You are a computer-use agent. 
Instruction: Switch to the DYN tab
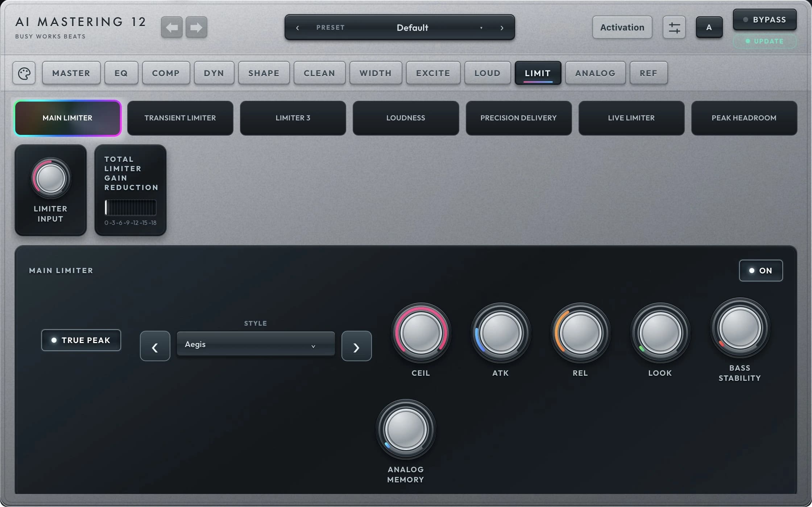click(x=214, y=73)
